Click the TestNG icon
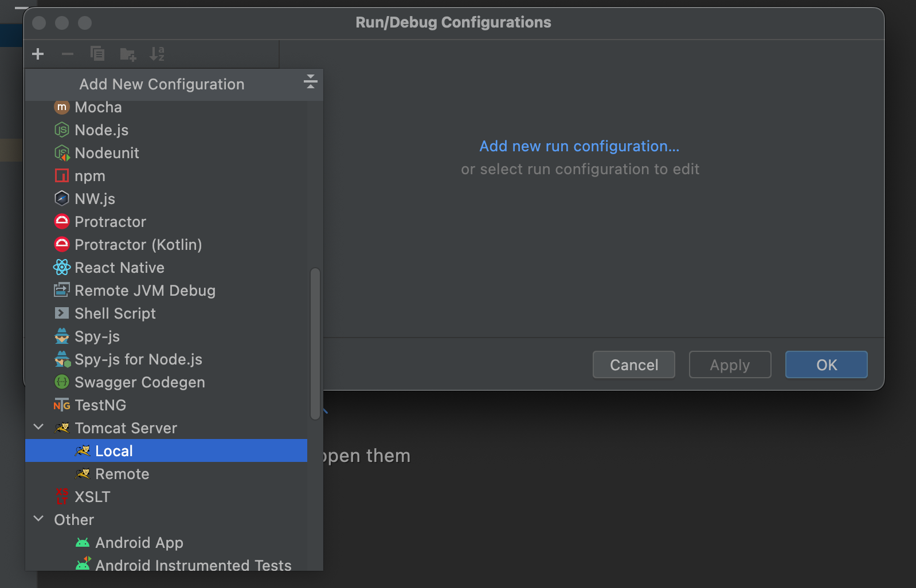 coord(62,405)
